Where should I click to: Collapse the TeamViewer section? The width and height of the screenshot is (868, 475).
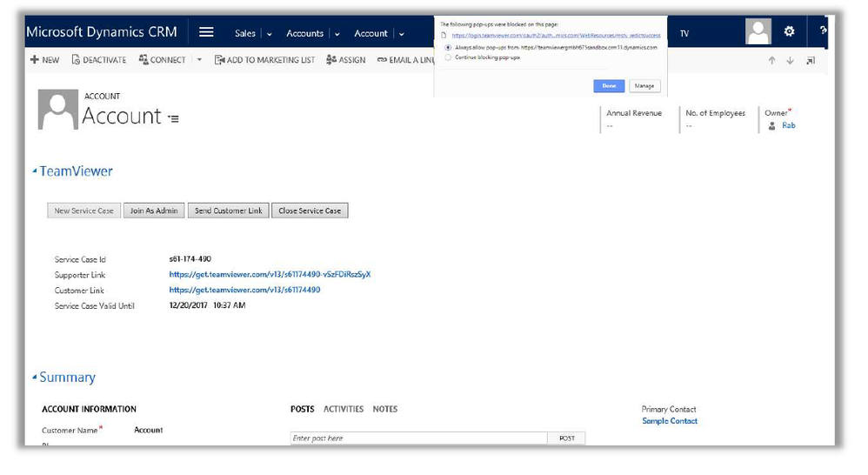[x=35, y=171]
